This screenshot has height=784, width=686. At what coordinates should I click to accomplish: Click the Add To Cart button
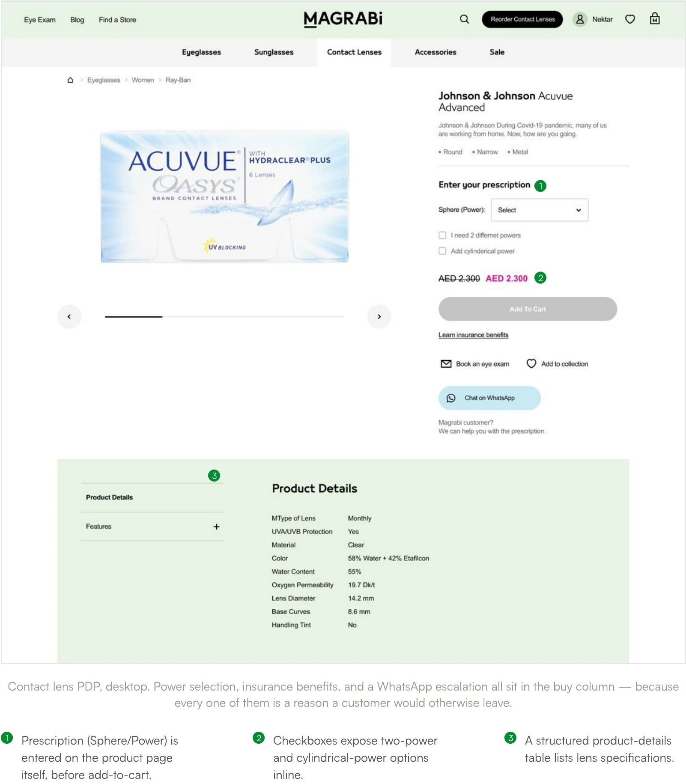(528, 309)
